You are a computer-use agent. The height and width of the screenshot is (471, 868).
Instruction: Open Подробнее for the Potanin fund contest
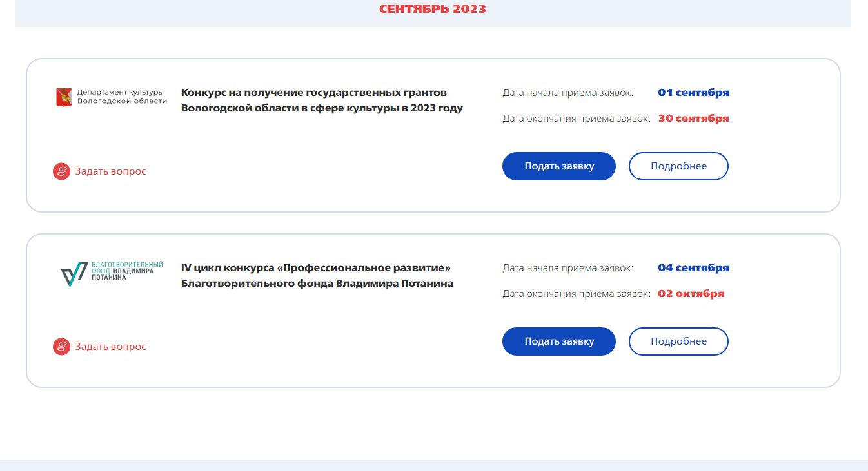click(678, 341)
